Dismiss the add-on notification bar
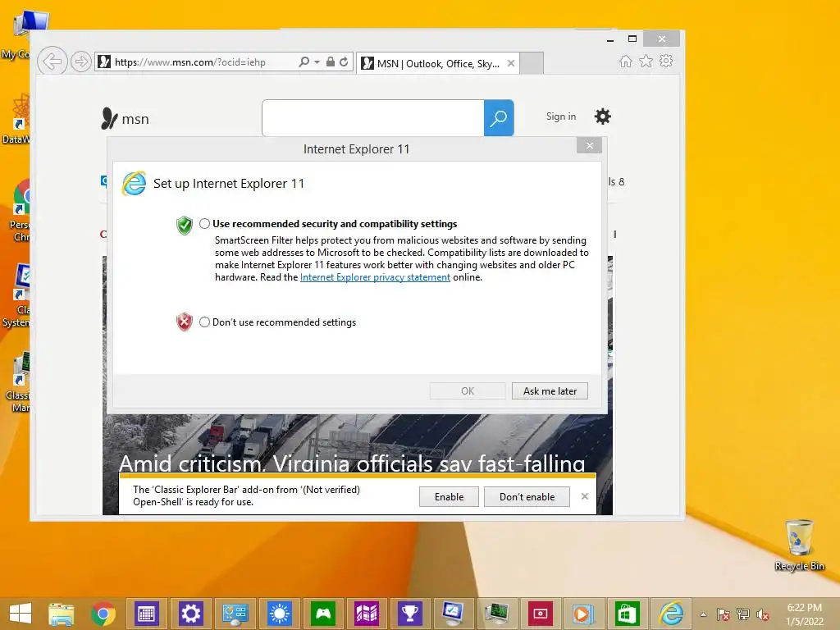Viewport: 840px width, 630px height. click(584, 496)
